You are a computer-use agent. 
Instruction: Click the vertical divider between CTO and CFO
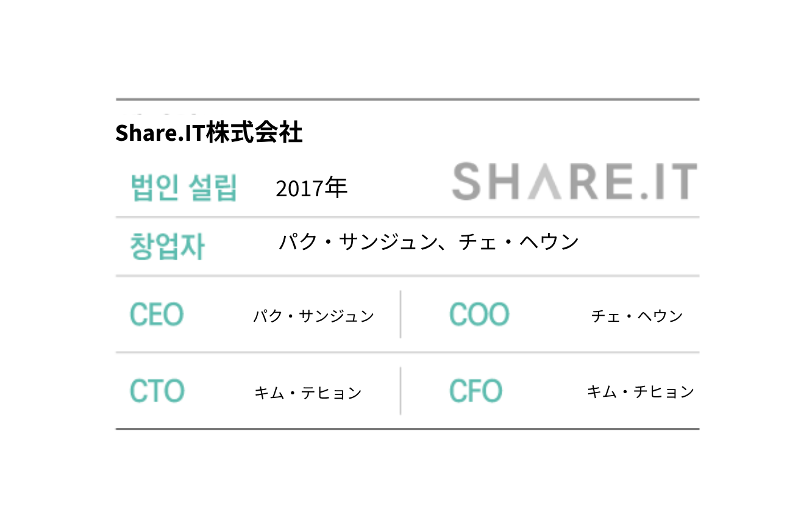click(x=401, y=391)
